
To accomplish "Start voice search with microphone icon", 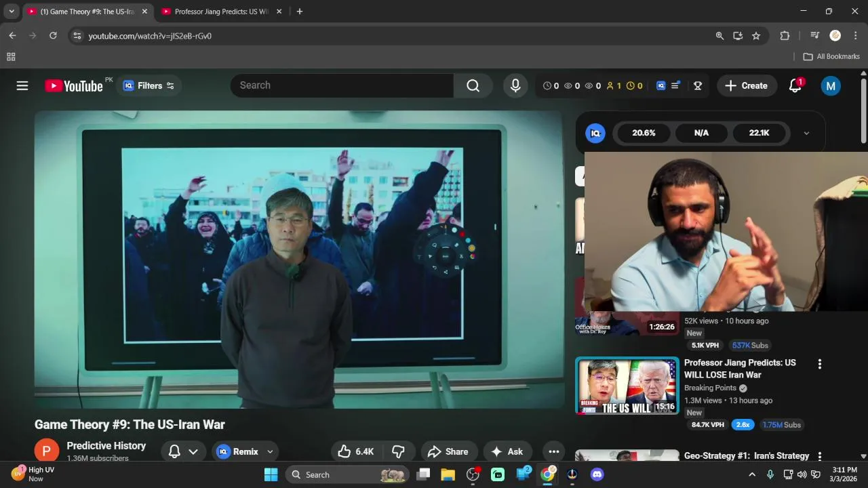I will point(515,85).
